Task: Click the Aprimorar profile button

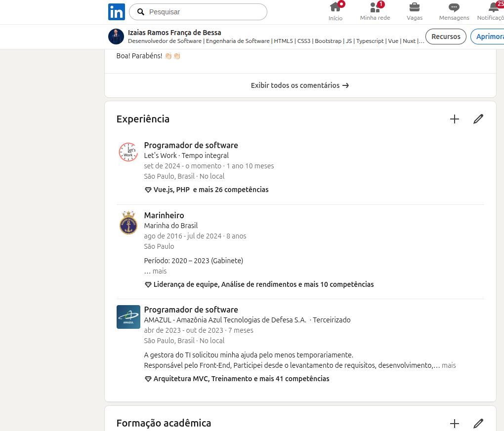Action: [488, 37]
